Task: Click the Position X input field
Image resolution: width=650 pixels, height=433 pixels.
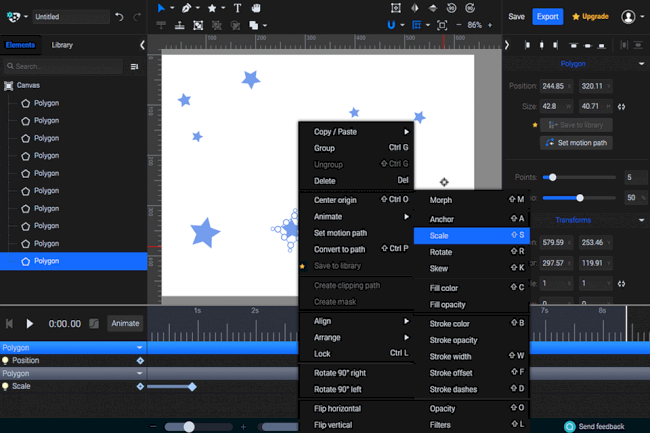Action: 555,86
